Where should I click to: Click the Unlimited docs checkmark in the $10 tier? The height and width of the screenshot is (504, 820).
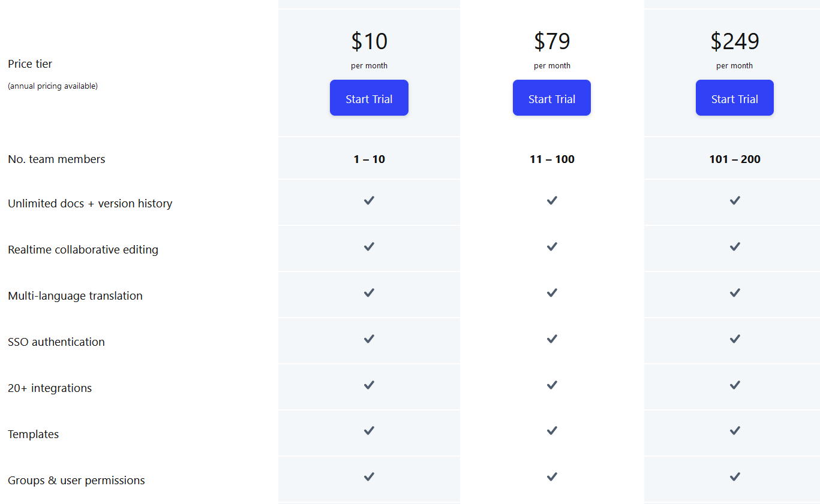(369, 201)
